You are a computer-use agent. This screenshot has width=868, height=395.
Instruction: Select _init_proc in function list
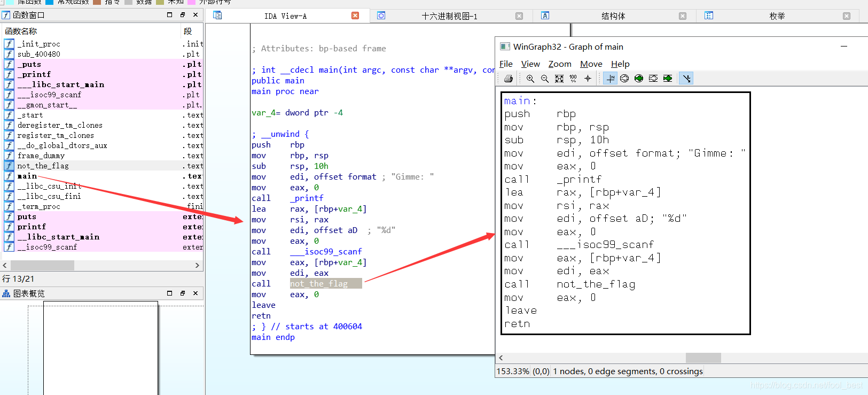click(104, 44)
